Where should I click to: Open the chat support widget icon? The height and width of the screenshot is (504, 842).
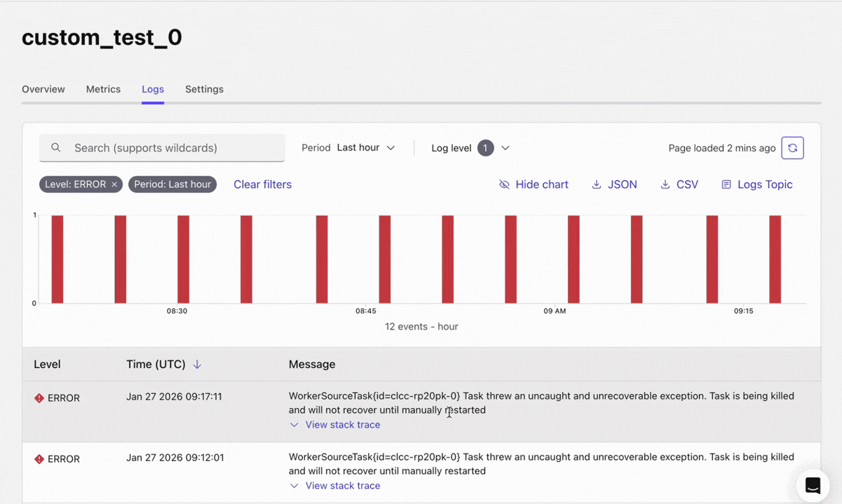click(813, 485)
